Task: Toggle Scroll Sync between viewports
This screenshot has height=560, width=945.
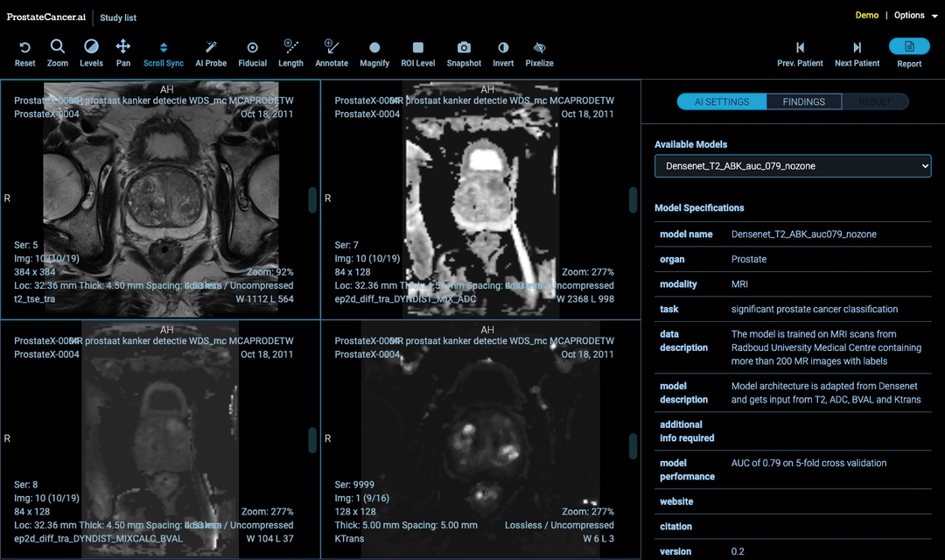Action: tap(164, 48)
